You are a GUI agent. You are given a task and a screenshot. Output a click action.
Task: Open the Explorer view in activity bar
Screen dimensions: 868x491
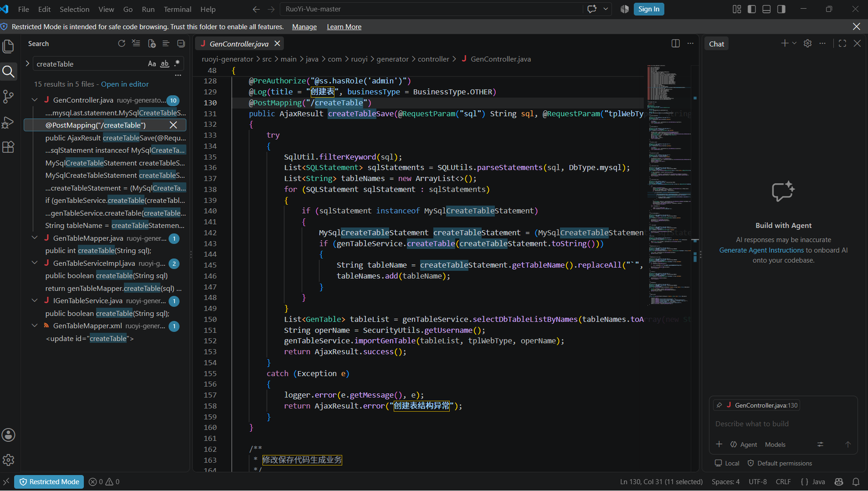tap(8, 47)
